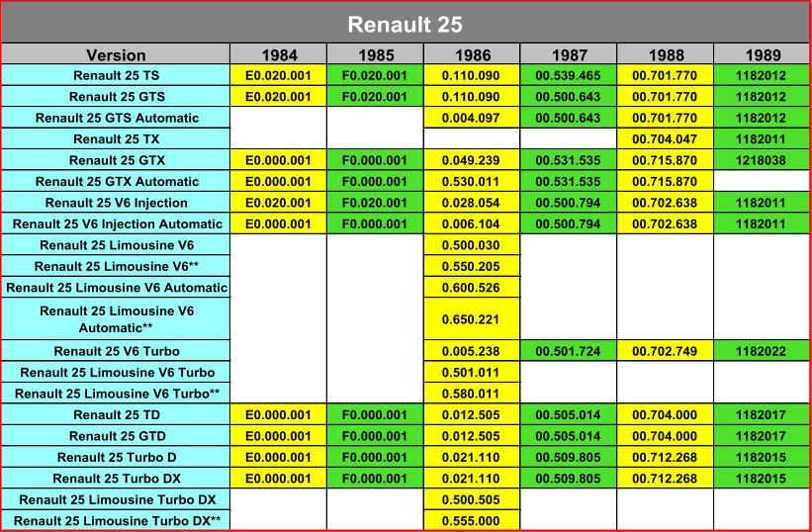Select the 0.555.000 cell for Limousine Turbo DX**
812x532 pixels.
click(471, 520)
